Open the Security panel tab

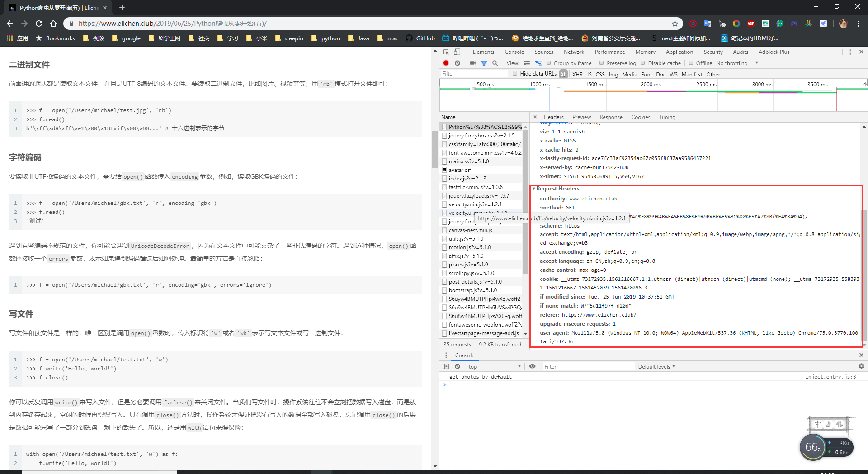[x=713, y=52]
